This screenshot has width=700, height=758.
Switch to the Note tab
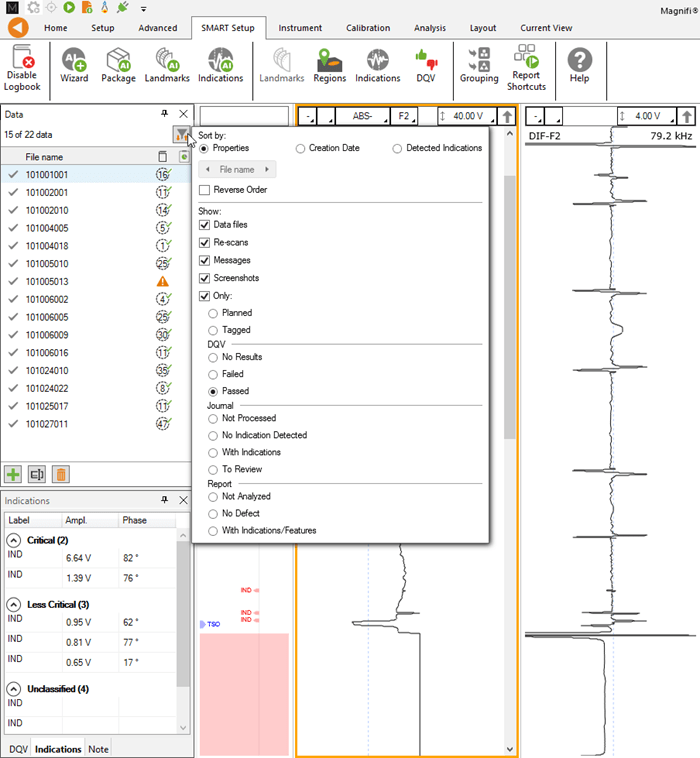[x=98, y=748]
